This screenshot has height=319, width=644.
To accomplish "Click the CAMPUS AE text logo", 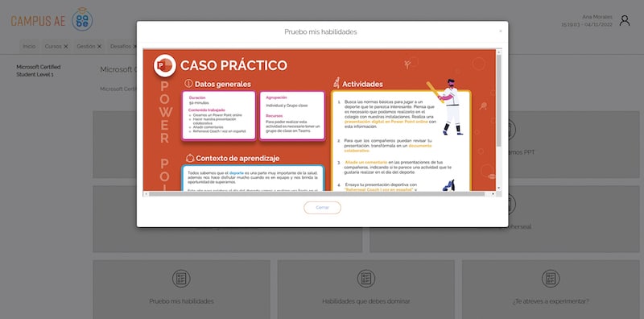I will (x=38, y=22).
